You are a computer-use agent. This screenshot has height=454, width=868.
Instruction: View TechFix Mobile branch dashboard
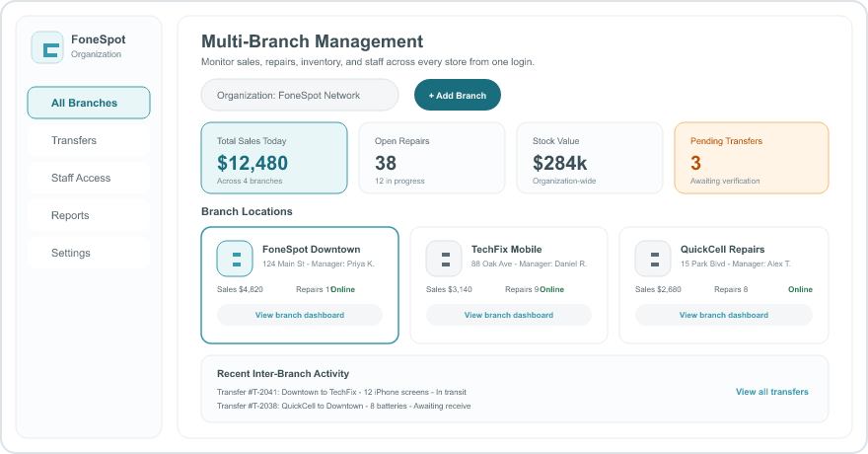[509, 315]
